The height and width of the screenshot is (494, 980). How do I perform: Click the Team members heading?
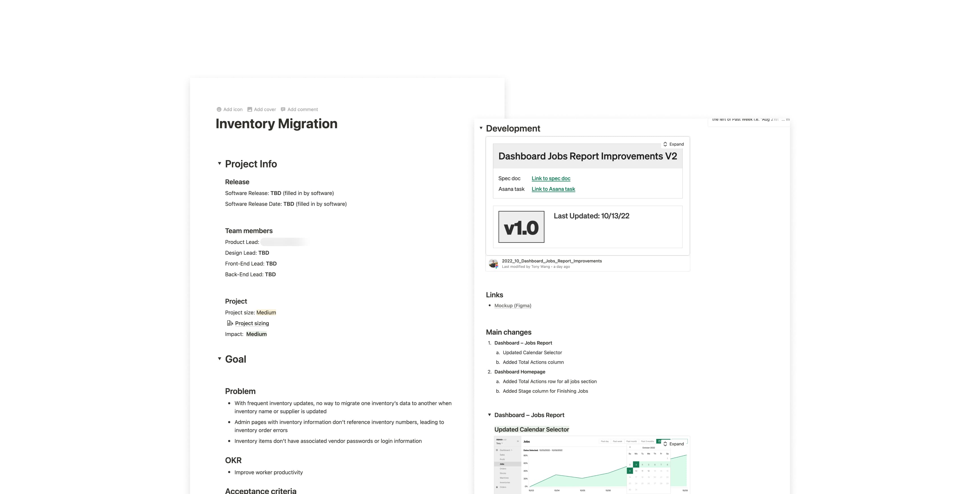click(249, 231)
